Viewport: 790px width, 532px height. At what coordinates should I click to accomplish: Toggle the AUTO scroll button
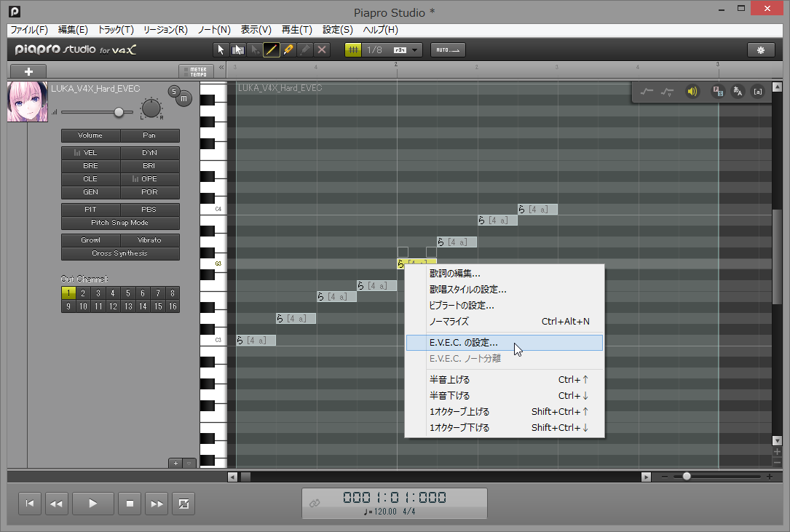(x=448, y=50)
